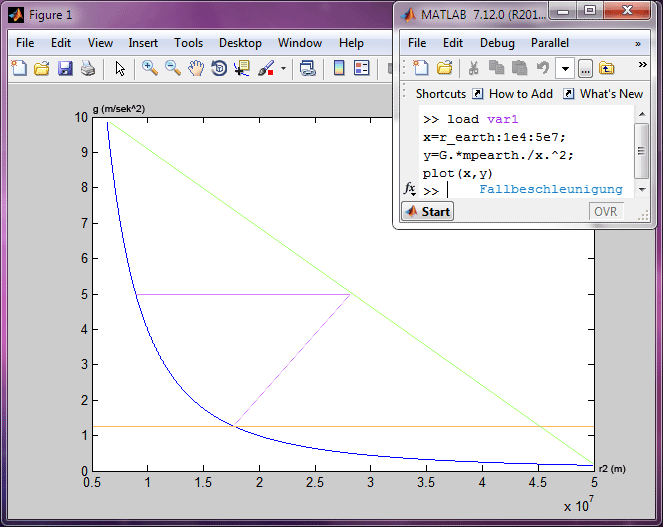Click go up one folder icon

click(606, 68)
